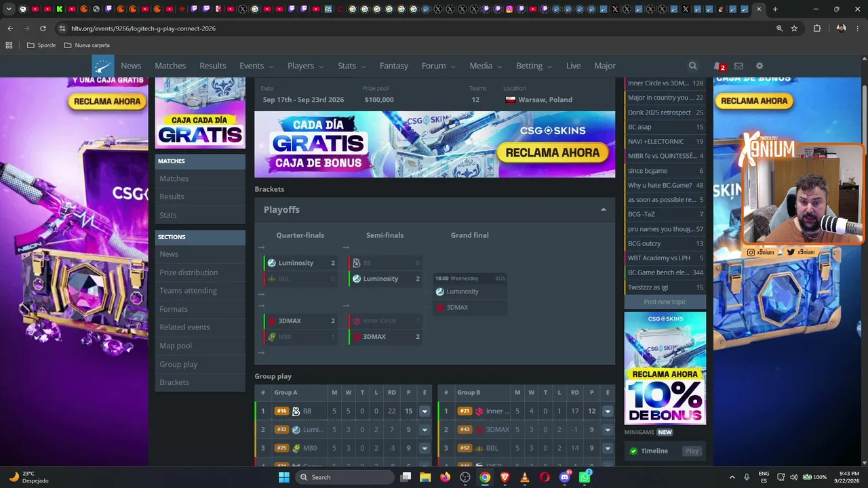Open the tab search dropdown in Chrome
Image resolution: width=868 pixels, height=488 pixels.
click(x=9, y=9)
